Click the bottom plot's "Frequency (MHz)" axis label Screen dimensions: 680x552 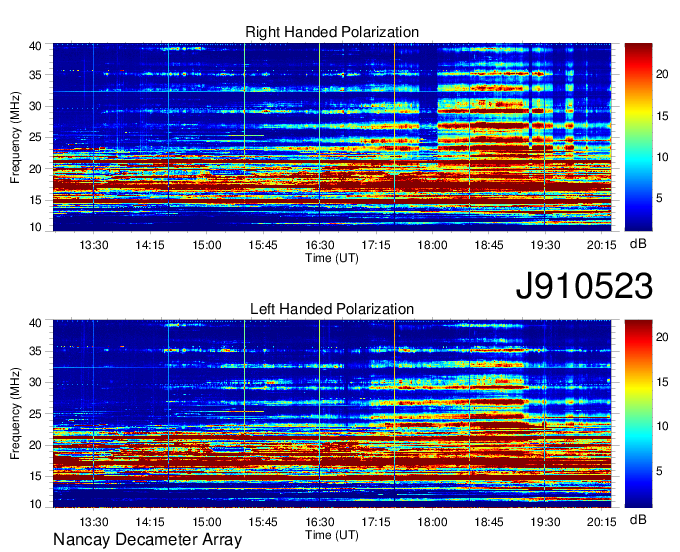15,414
